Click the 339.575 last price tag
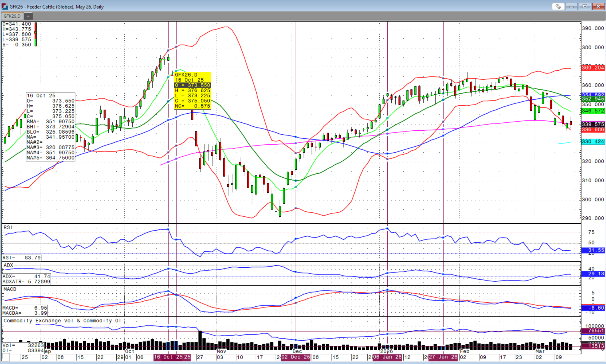The image size is (606, 364). pyautogui.click(x=593, y=124)
